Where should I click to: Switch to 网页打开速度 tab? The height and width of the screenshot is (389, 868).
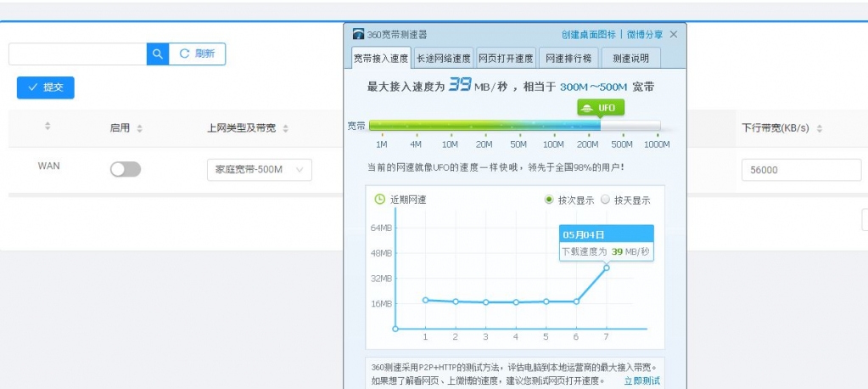tap(506, 59)
